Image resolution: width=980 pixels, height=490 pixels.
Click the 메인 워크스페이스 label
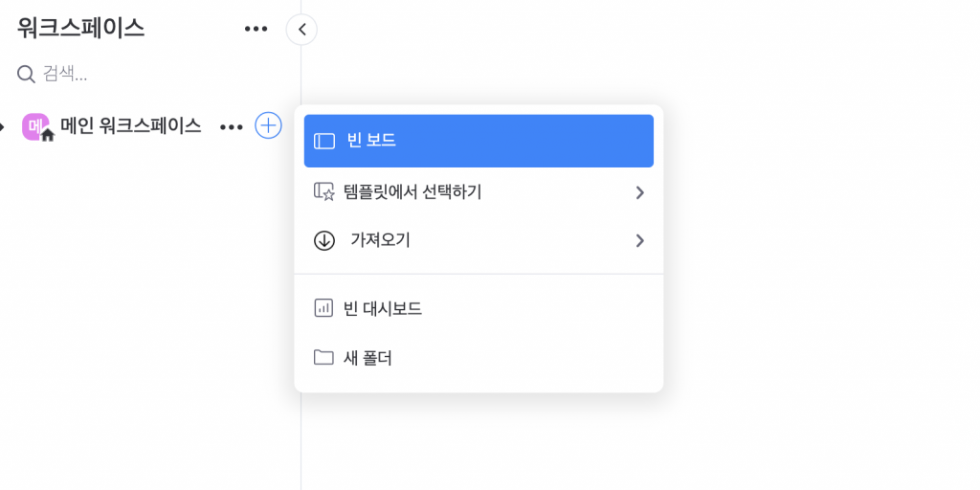pyautogui.click(x=130, y=126)
